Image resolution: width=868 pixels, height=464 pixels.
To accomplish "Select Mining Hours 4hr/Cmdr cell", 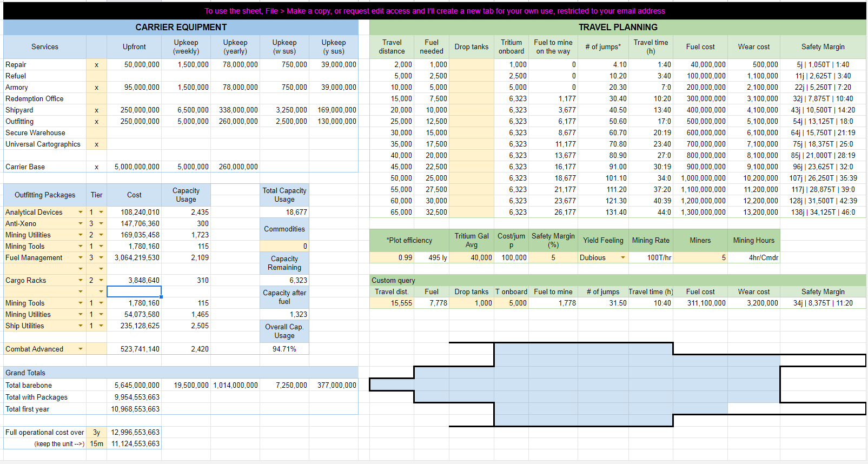I will coord(754,258).
